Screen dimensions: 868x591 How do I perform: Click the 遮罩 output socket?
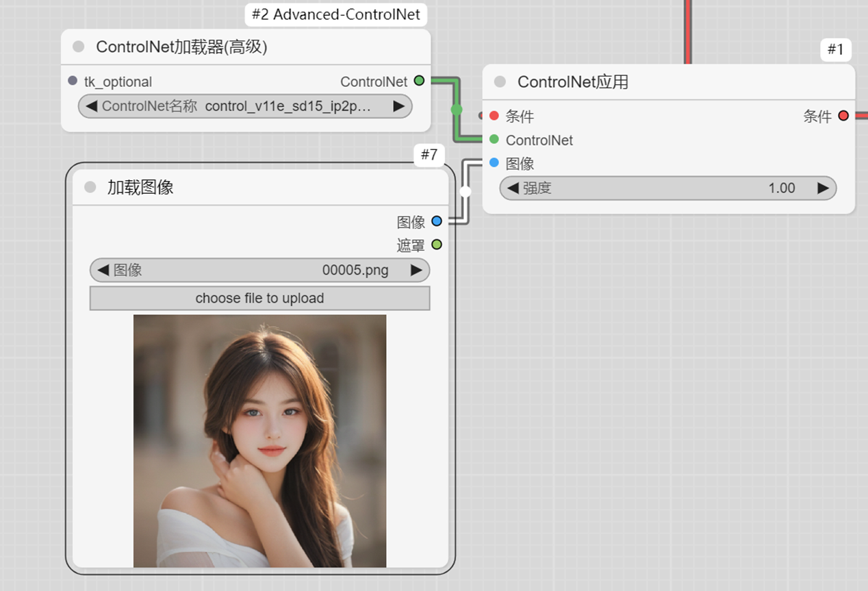[x=437, y=244]
